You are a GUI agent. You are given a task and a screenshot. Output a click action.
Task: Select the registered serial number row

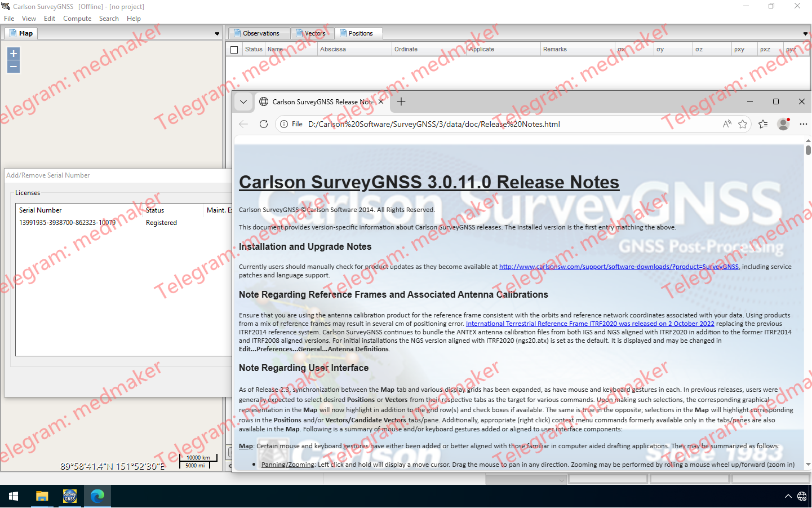(68, 223)
